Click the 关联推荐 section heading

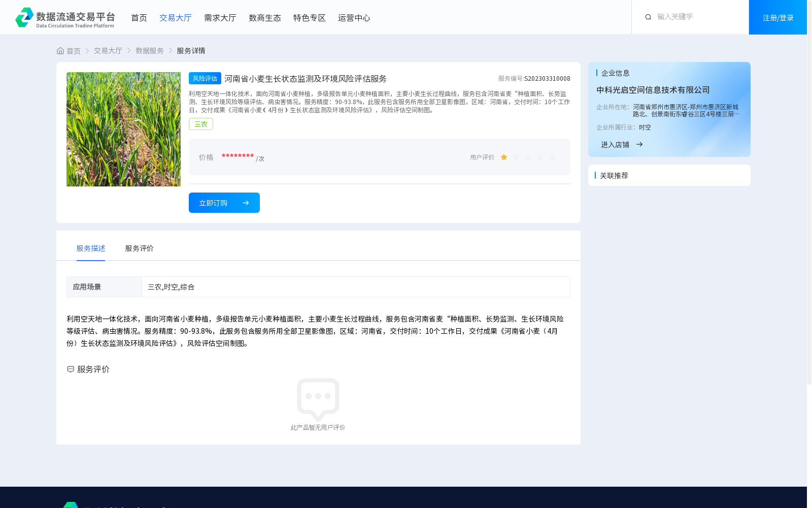tap(614, 176)
